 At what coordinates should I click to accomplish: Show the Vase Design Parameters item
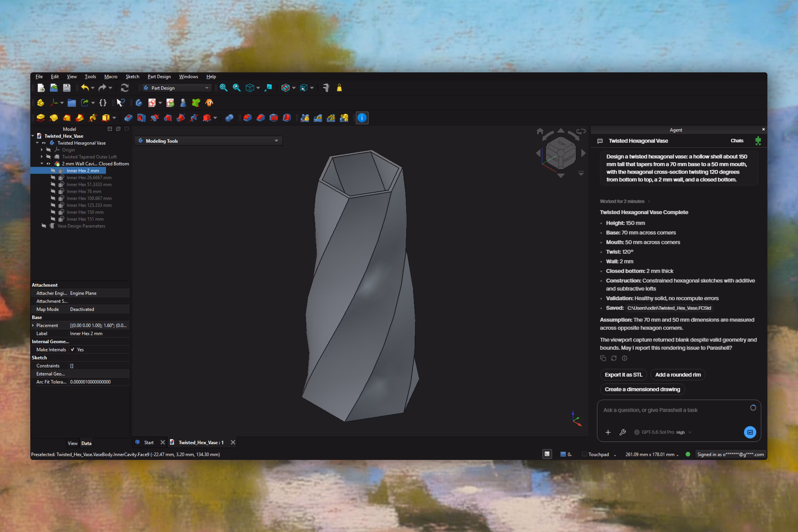(x=44, y=226)
